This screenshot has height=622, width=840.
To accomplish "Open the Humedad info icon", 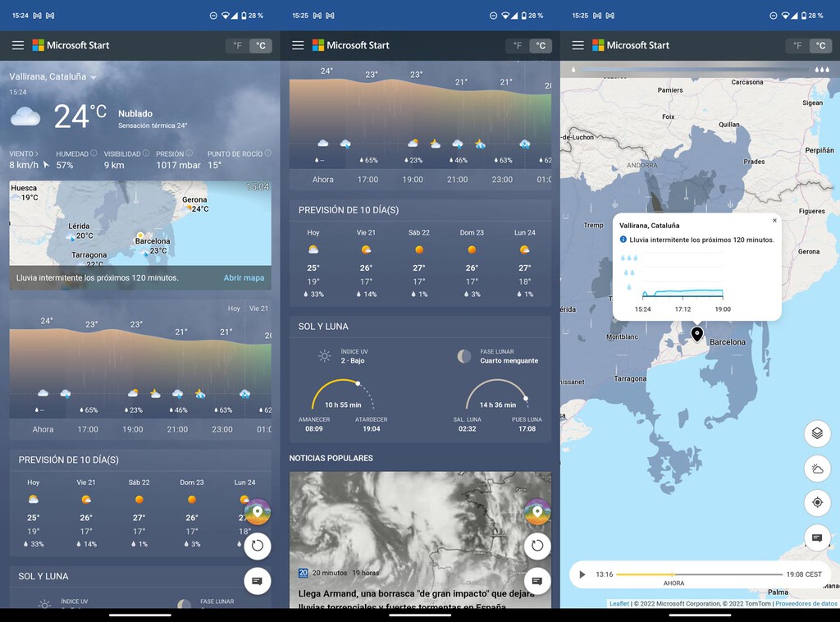I will (x=94, y=153).
